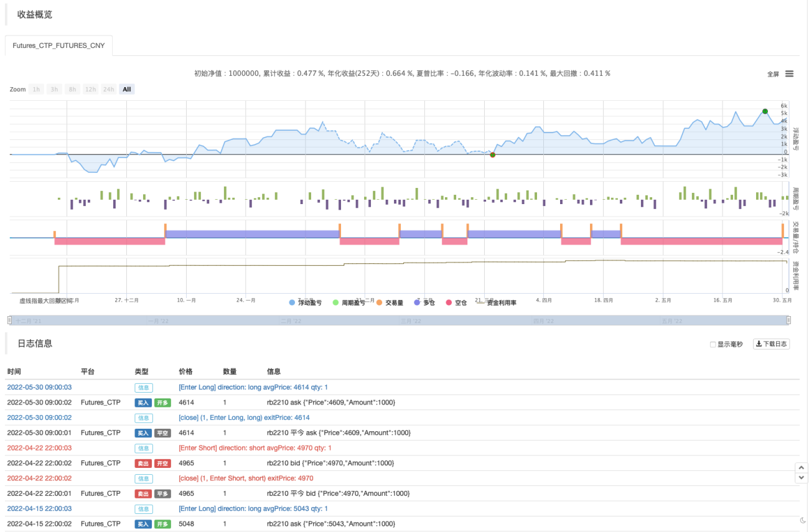The width and height of the screenshot is (809, 532).
Task: Enable the 显示毫秒 checkbox
Action: coord(713,344)
